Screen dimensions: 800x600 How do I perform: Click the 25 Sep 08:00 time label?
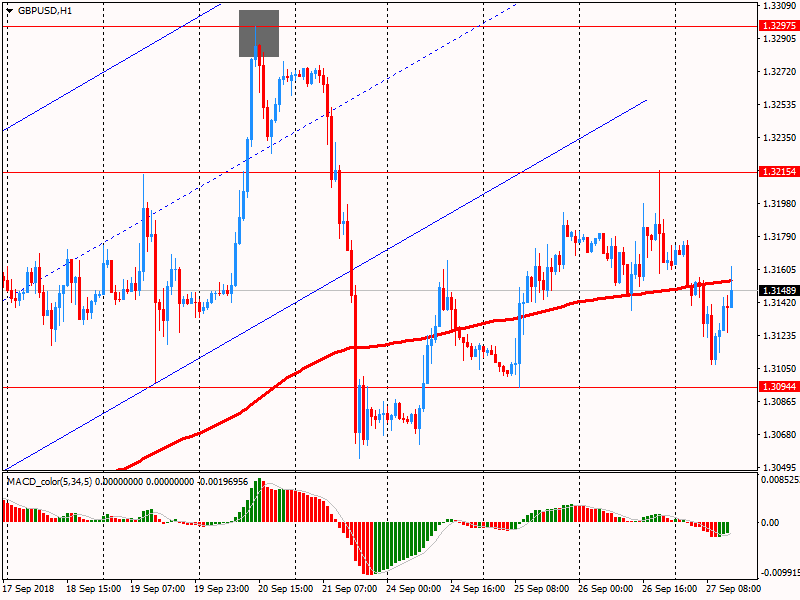(542, 588)
